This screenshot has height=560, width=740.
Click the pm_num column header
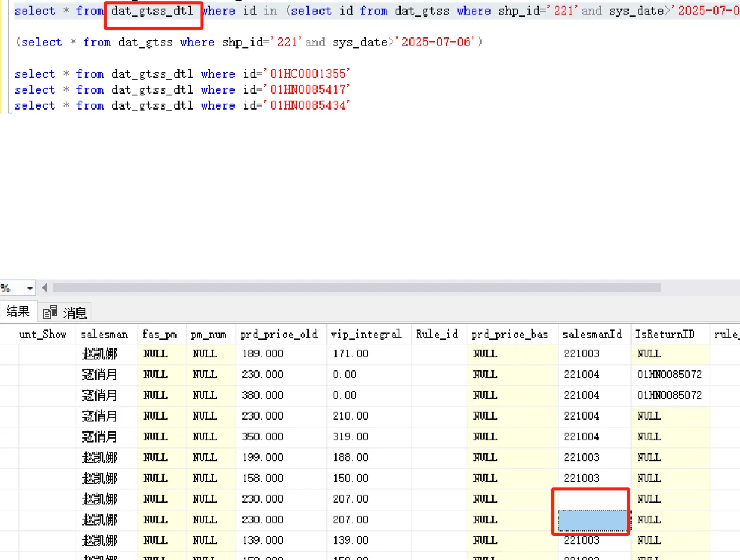point(209,334)
